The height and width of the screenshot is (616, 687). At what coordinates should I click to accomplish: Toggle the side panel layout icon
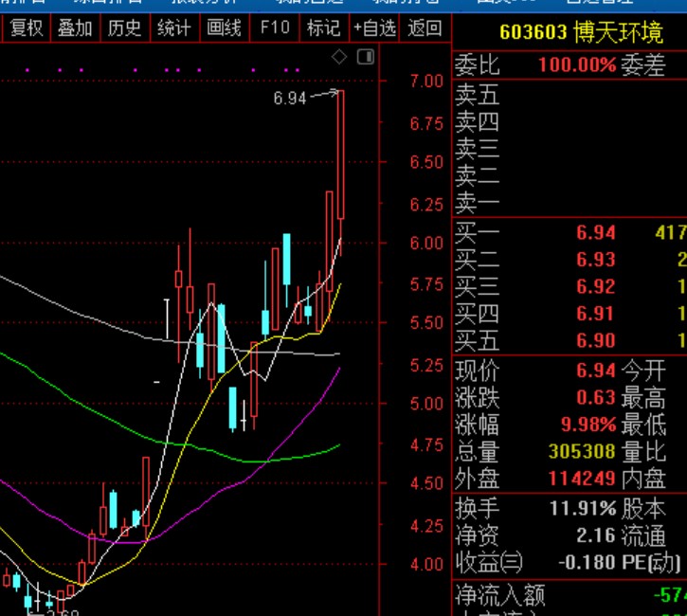click(x=366, y=57)
